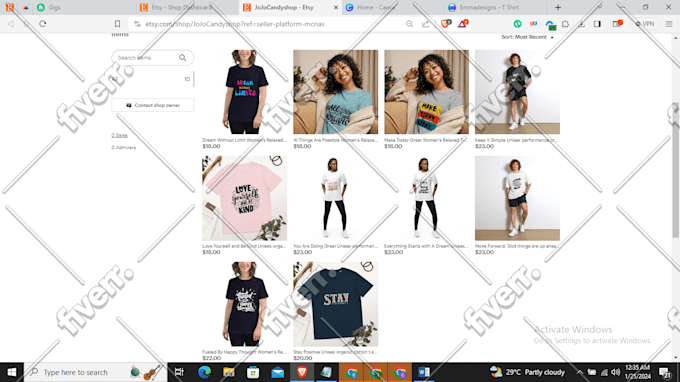
Task: Open the Brave Shields lion icon
Action: (x=445, y=23)
